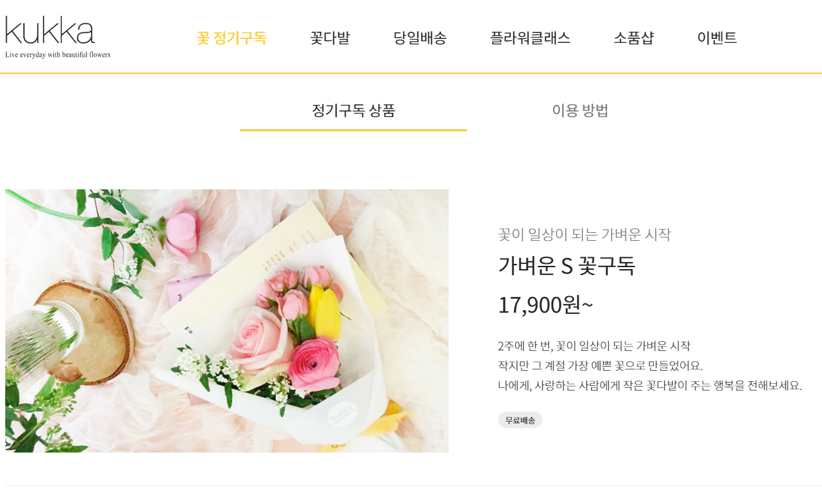Viewport: 822px width, 504px height.
Task: Switch to the 이용 방법 tab
Action: [x=581, y=110]
